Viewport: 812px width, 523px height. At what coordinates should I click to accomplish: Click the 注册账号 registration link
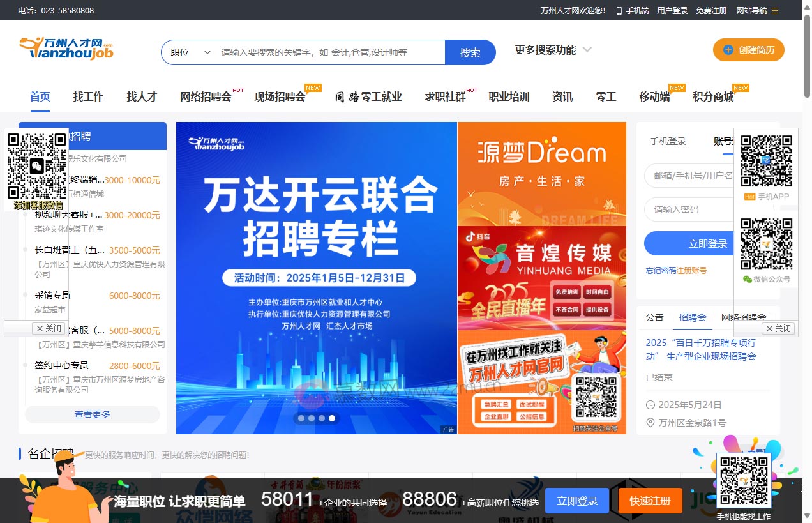tap(689, 270)
